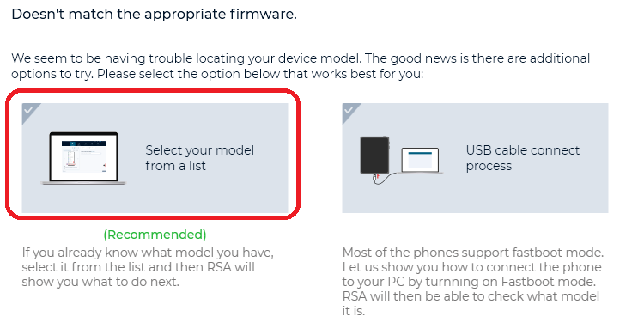Click the black tablet device picture in the USB card
The height and width of the screenshot is (329, 644).
[x=374, y=155]
